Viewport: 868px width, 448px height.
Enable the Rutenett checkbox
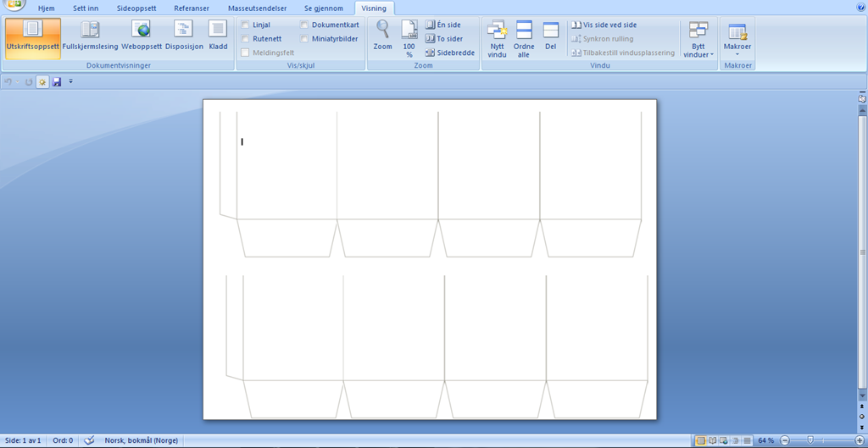[245, 39]
